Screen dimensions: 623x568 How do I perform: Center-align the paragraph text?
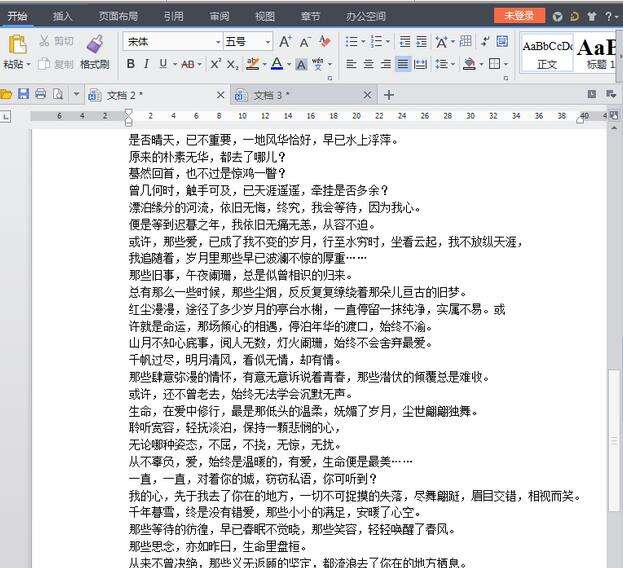(368, 64)
